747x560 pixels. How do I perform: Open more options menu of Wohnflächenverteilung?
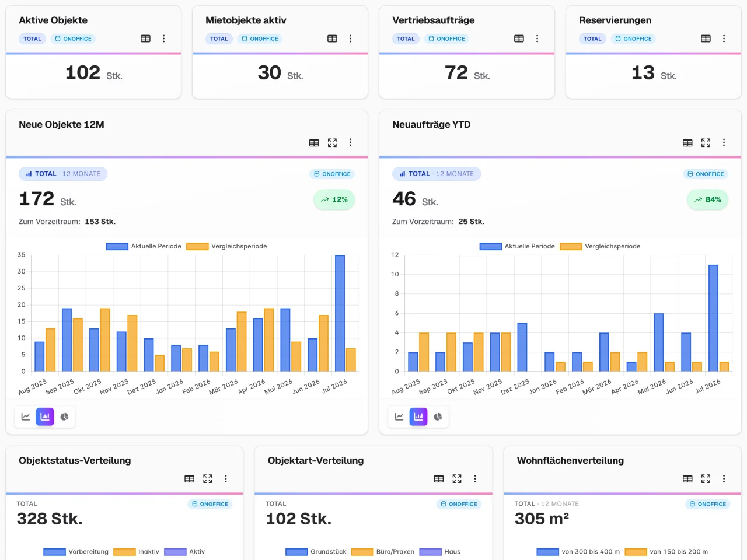(724, 478)
